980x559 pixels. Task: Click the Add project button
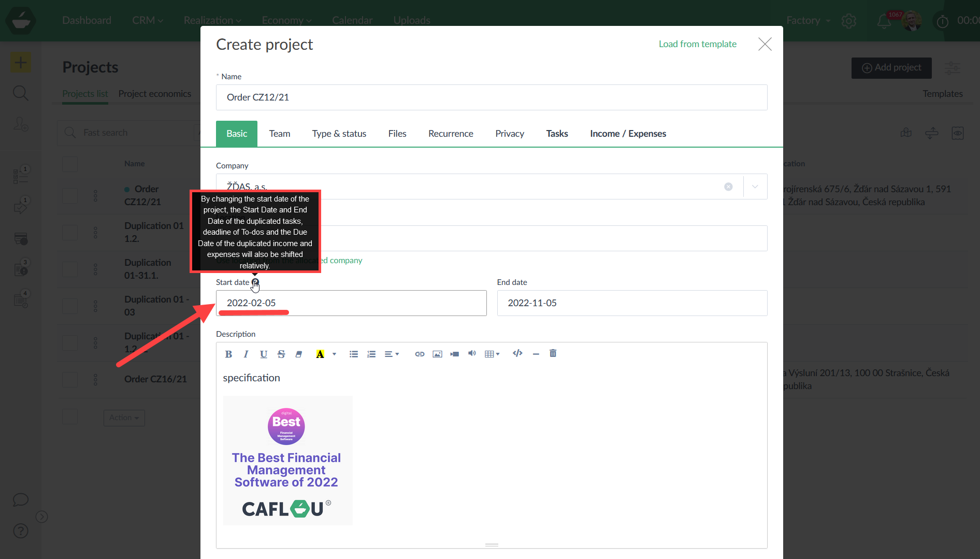[891, 68]
